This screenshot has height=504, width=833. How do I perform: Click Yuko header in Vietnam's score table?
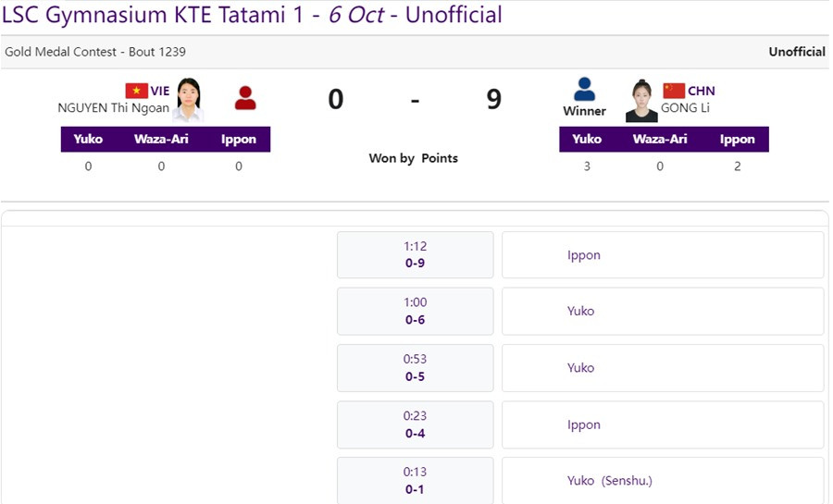(x=88, y=140)
